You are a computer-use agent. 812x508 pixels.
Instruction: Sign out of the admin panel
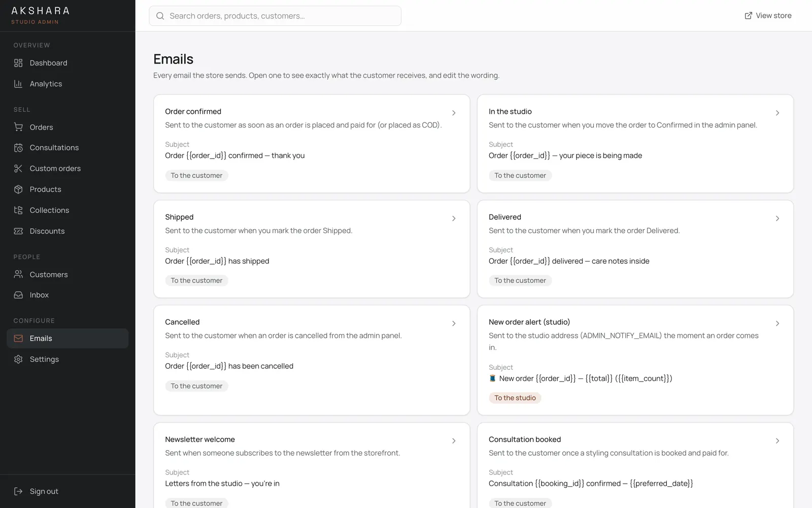[67, 491]
